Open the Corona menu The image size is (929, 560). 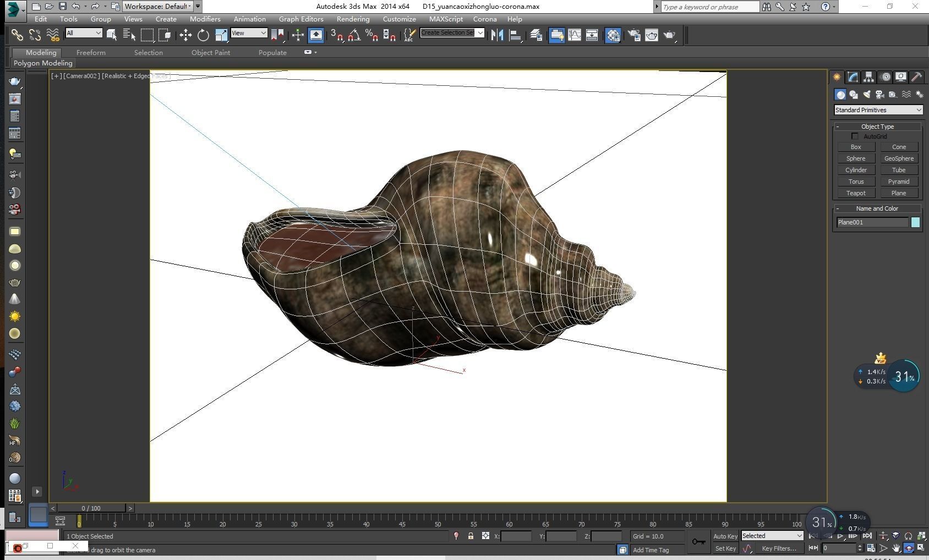point(485,19)
